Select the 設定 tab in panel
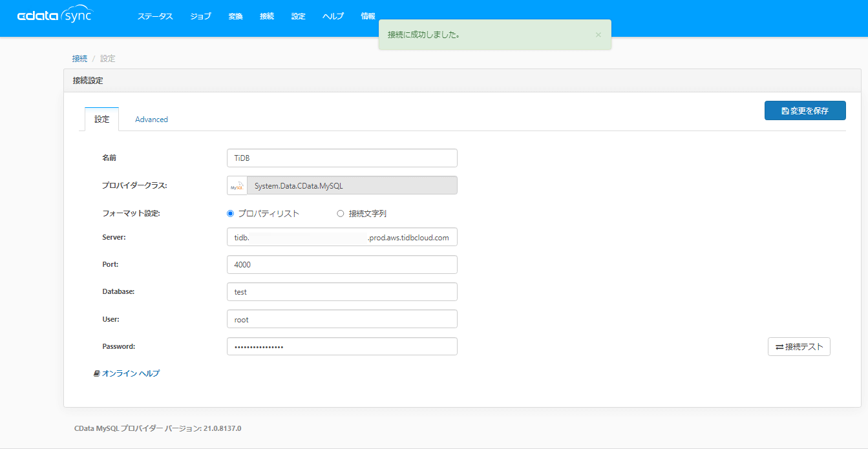The image size is (868, 449). coord(102,120)
